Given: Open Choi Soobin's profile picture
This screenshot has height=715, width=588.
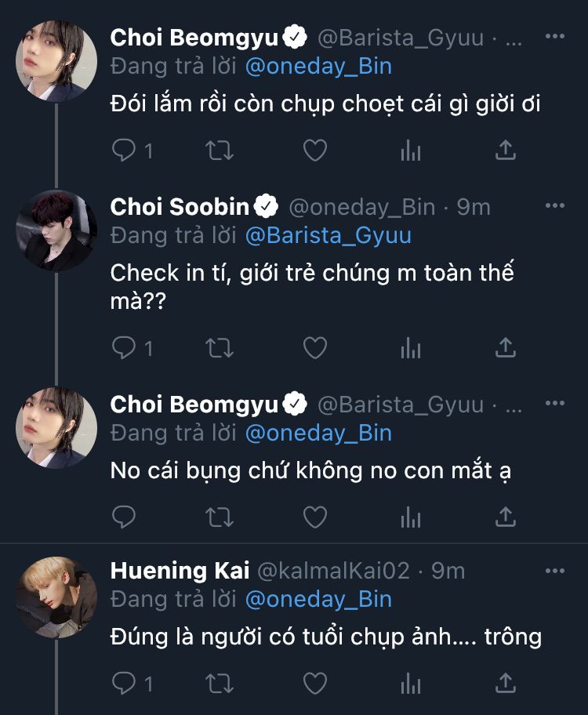Looking at the screenshot, I should [56, 230].
